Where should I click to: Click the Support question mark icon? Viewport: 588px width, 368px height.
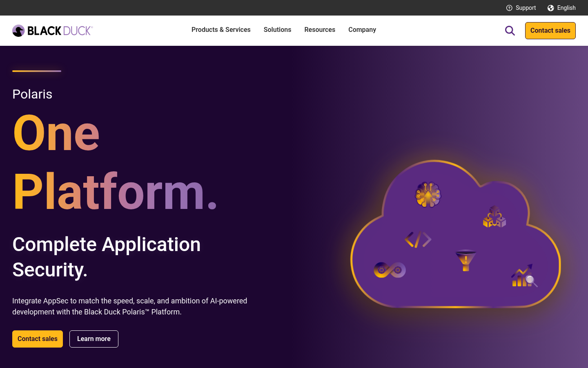[x=509, y=8]
